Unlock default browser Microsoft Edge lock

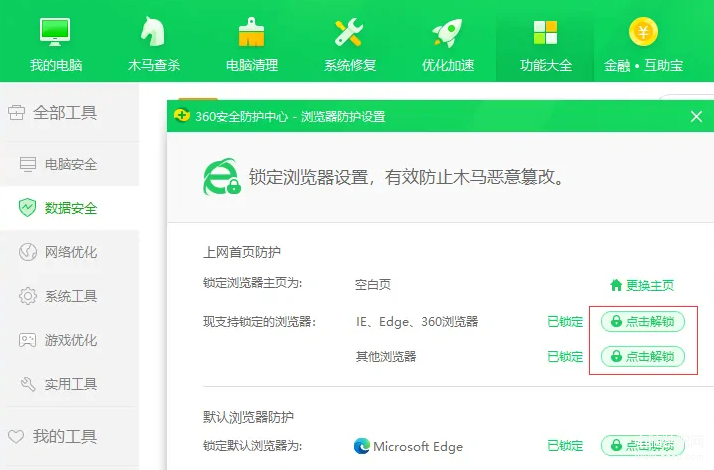(643, 445)
